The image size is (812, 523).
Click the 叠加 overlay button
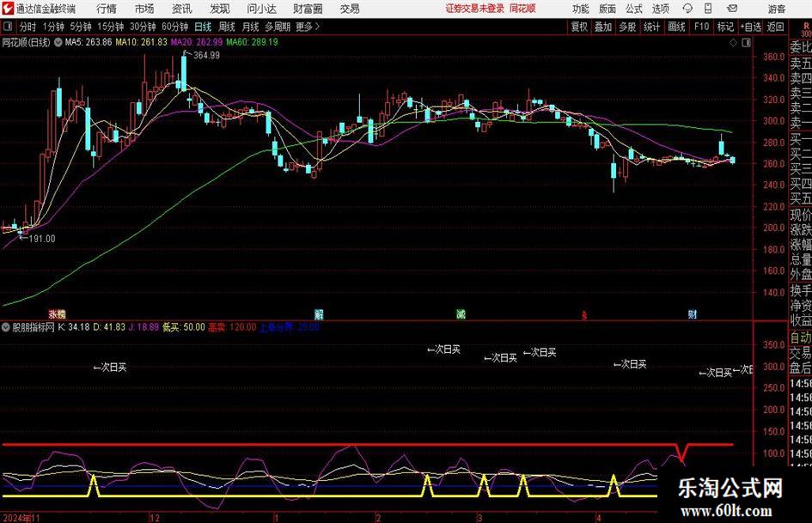pyautogui.click(x=603, y=27)
